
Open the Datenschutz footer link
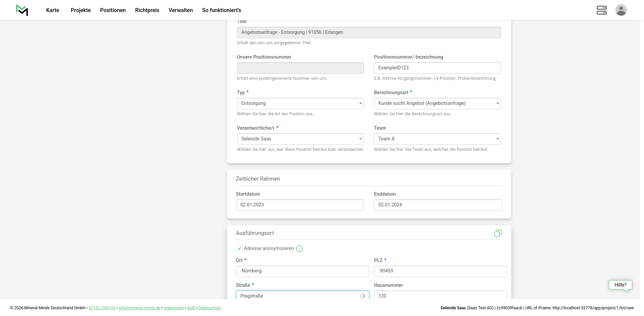(209, 308)
